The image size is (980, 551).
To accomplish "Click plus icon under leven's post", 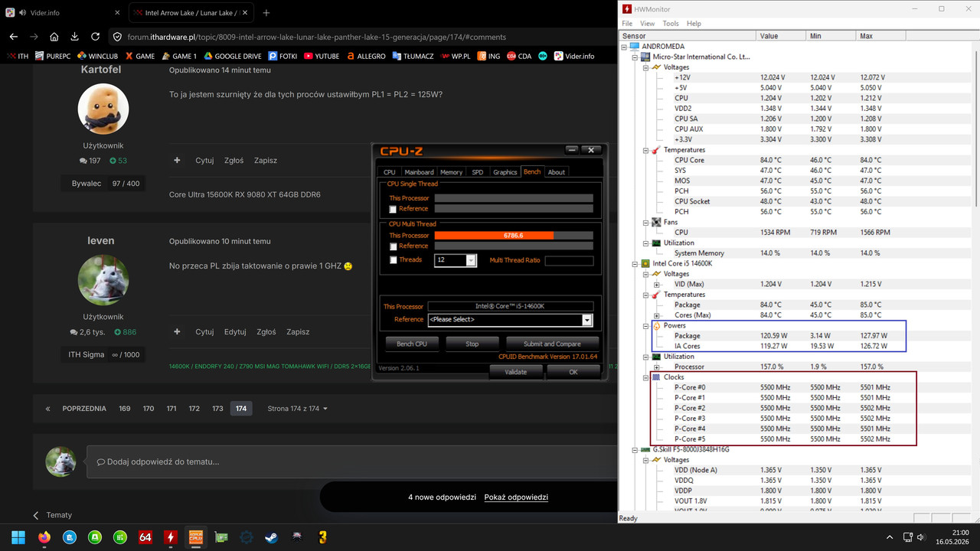I will [x=177, y=331].
